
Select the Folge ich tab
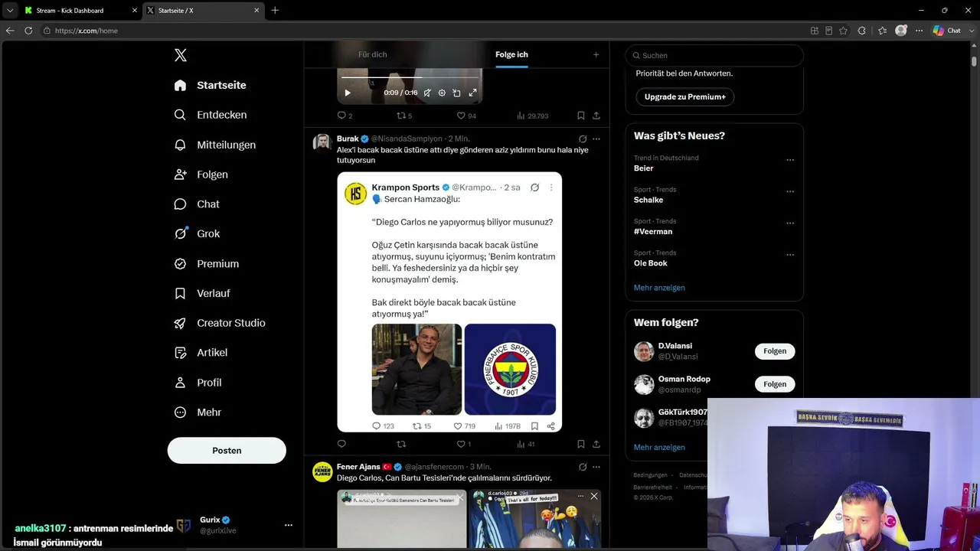(511, 54)
